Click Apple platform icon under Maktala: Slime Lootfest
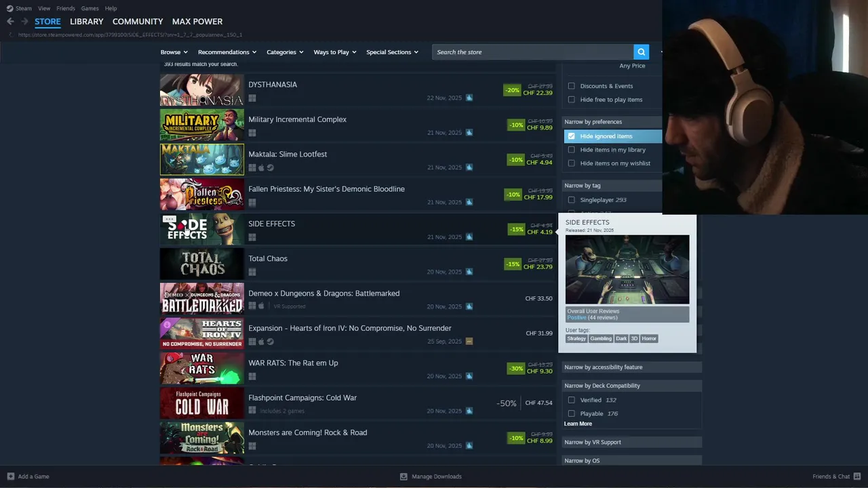 (261, 167)
